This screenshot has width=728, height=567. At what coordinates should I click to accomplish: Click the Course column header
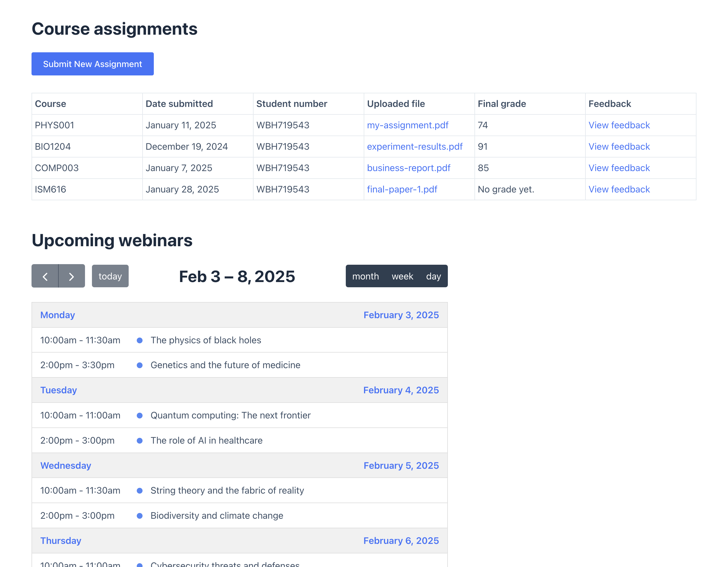(x=87, y=104)
